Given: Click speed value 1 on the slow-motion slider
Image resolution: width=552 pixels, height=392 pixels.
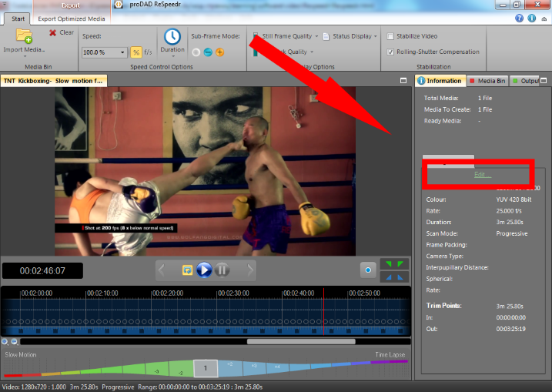Looking at the screenshot, I should (x=205, y=368).
